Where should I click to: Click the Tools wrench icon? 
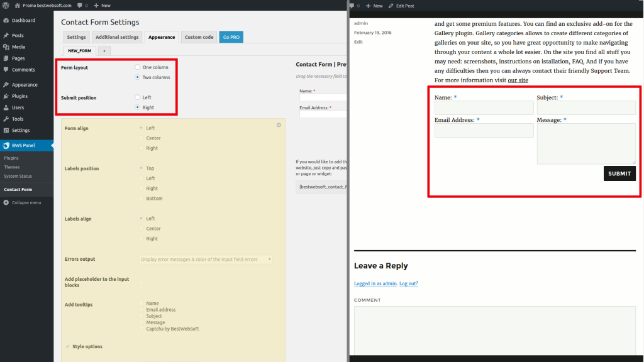[6, 119]
